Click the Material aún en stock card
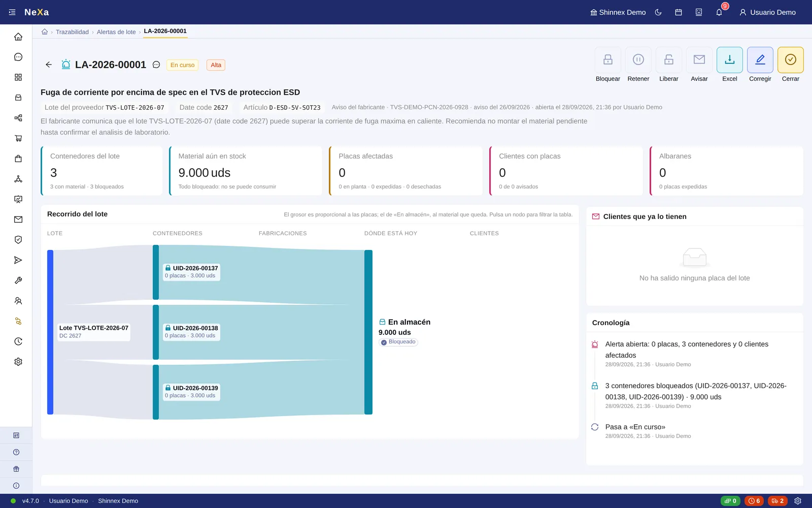Viewport: 812px width, 508px height. (246, 171)
